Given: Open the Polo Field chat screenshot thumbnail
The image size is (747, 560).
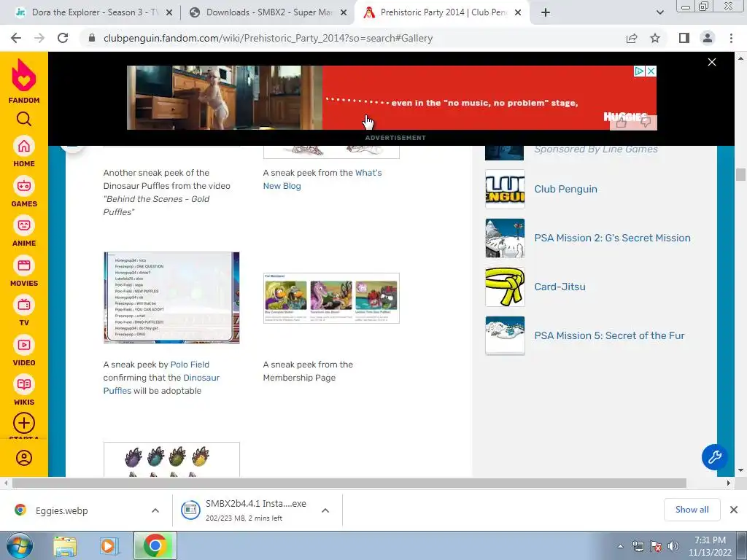Looking at the screenshot, I should [x=171, y=297].
